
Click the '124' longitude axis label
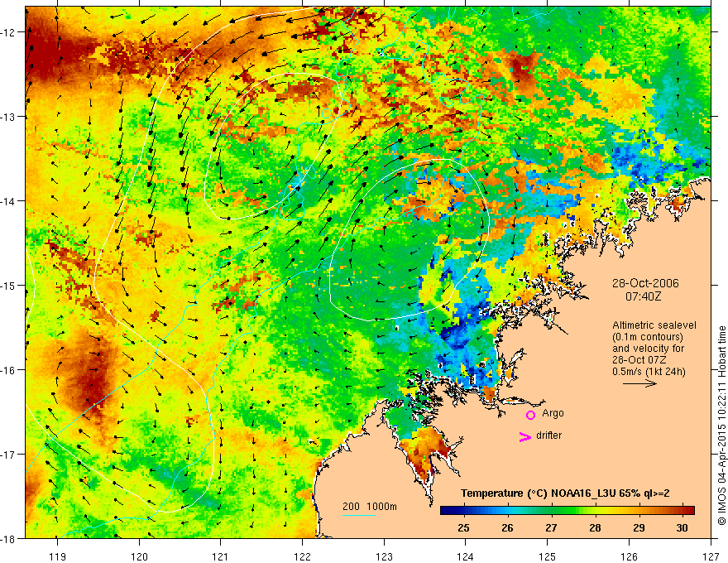point(466,556)
